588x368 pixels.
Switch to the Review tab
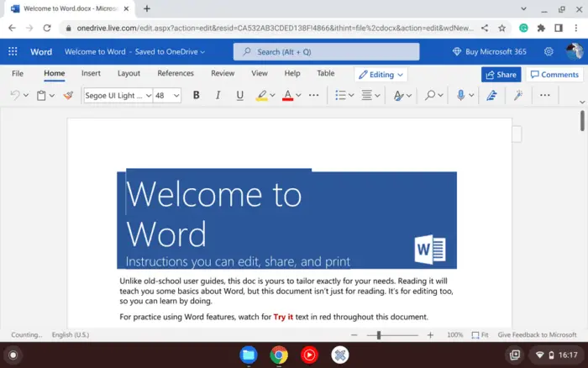[x=223, y=74]
